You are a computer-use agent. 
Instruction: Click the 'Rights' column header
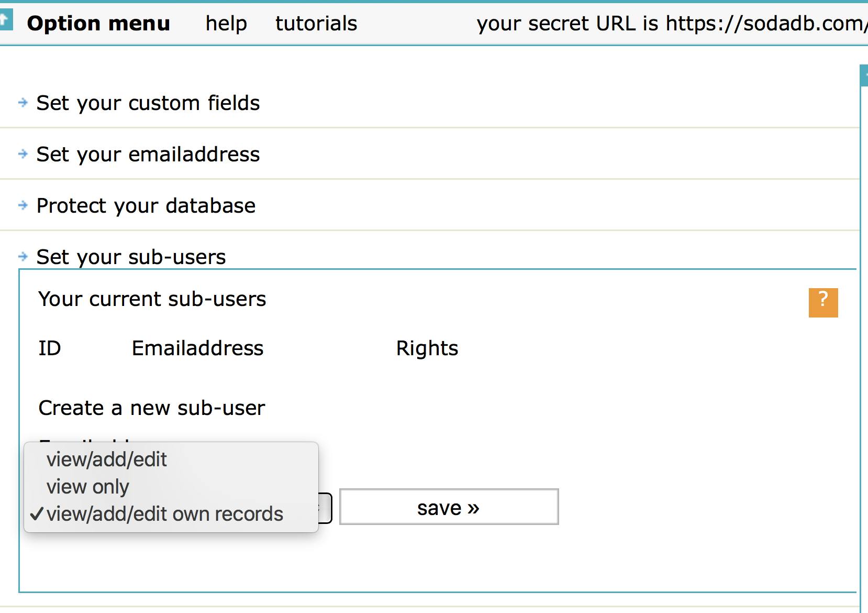tap(427, 348)
